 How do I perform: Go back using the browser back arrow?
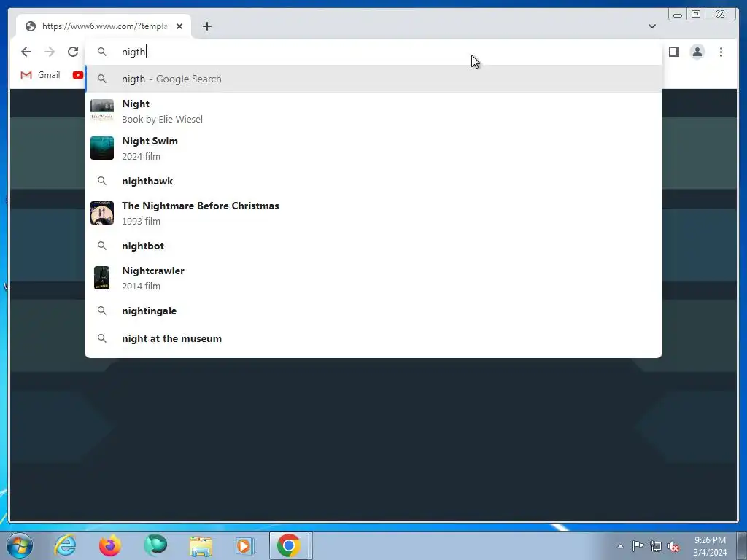(26, 52)
